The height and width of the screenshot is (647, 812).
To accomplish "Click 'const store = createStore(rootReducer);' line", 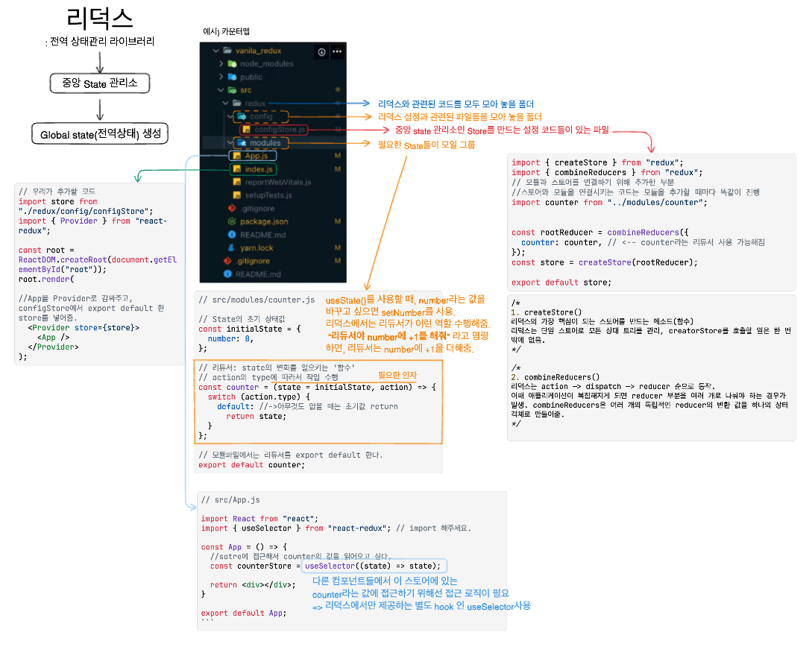I will pos(604,263).
